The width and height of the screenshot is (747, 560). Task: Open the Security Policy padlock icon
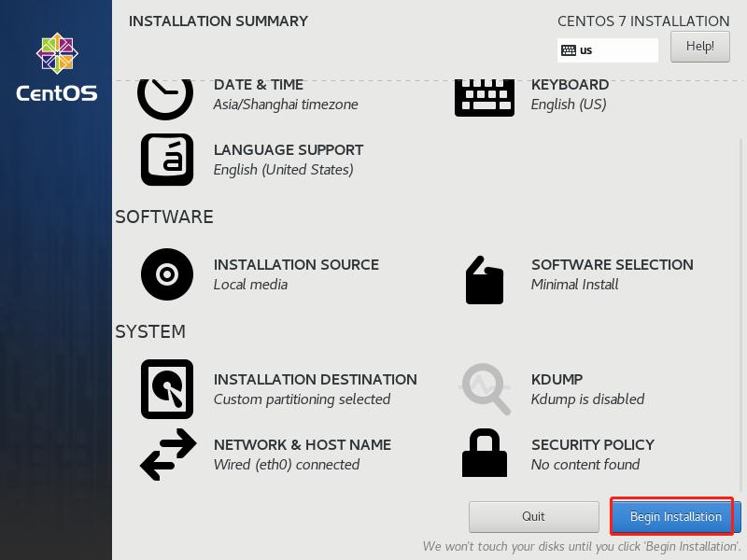485,454
